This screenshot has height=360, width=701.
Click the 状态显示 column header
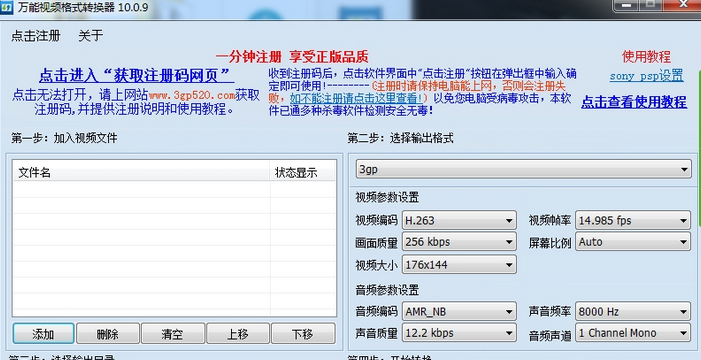click(x=302, y=172)
